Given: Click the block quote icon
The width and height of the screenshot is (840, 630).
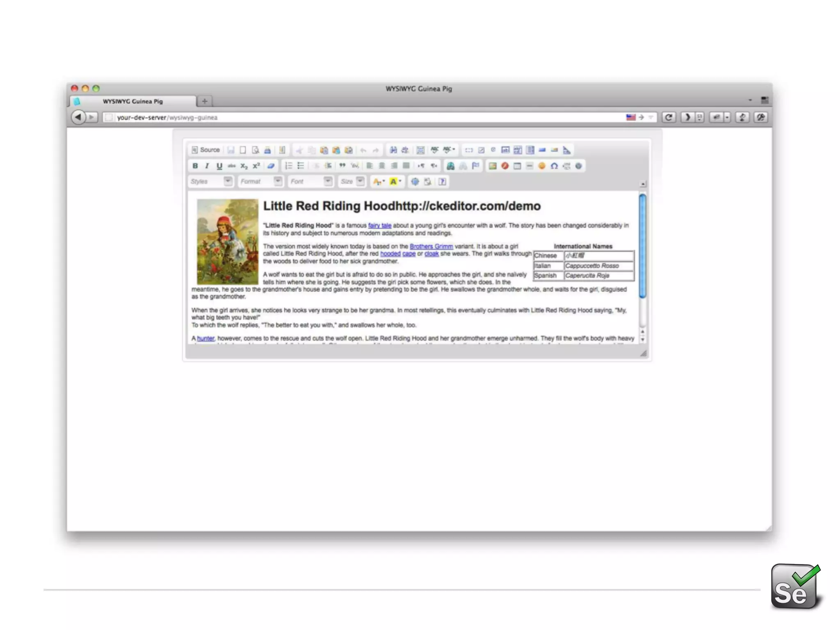Looking at the screenshot, I should click(x=342, y=166).
